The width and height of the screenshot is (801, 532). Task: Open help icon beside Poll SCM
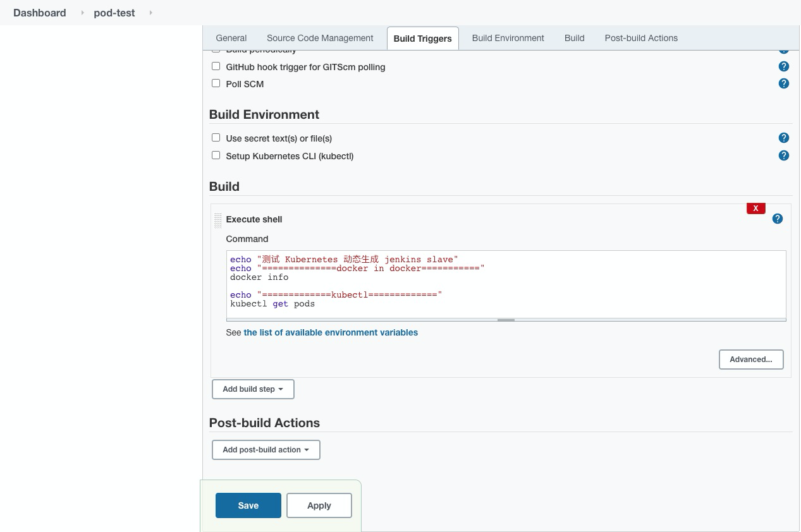tap(783, 83)
